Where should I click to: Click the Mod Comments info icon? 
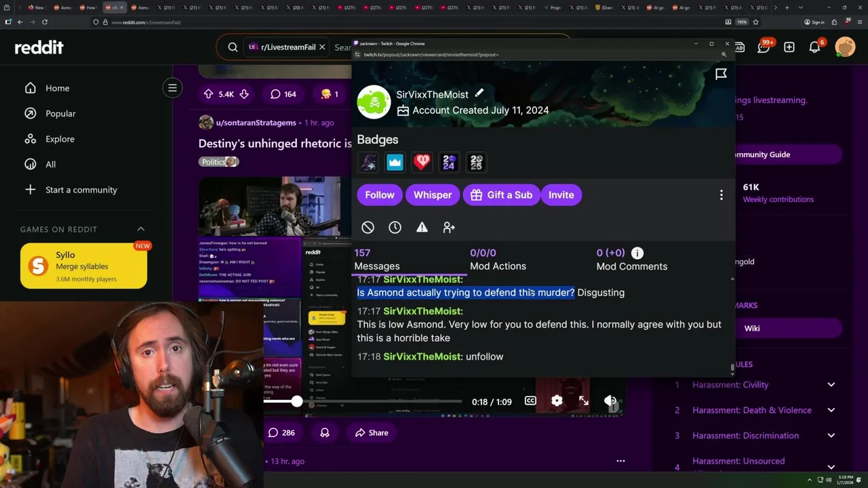637,253
